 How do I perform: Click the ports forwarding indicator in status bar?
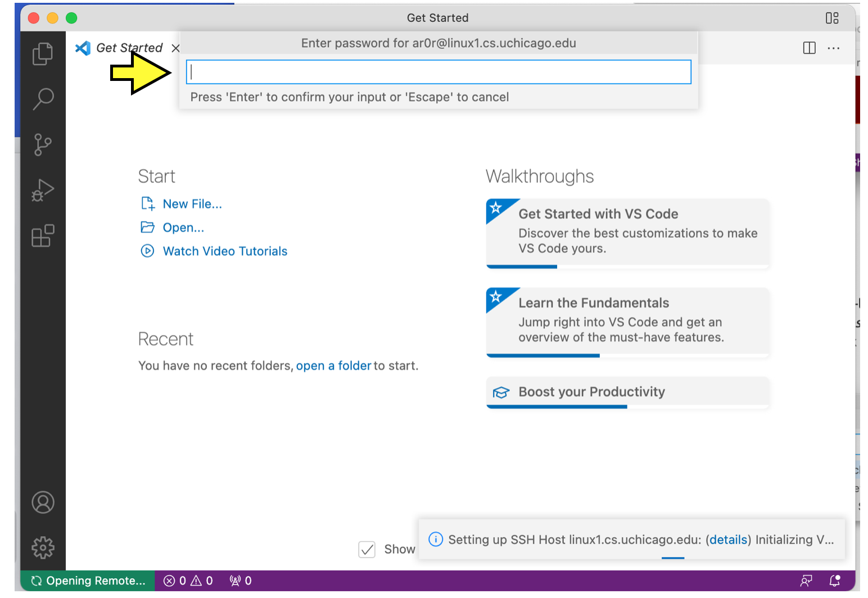(240, 581)
